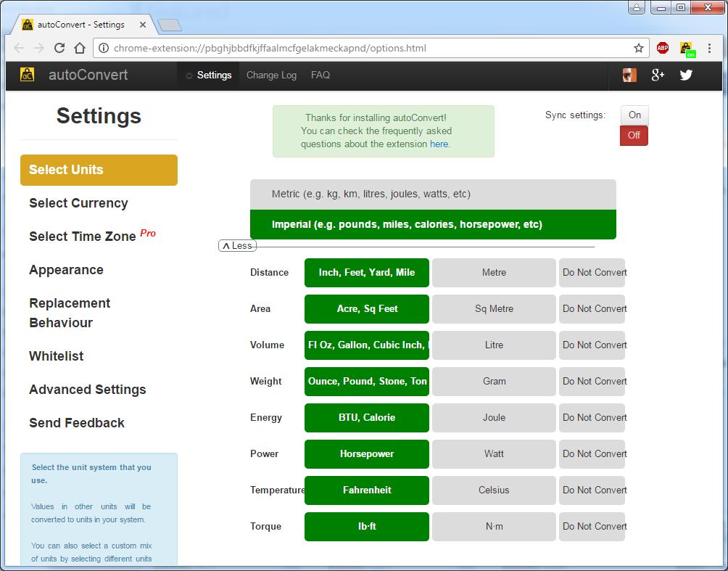Screen dimensions: 728x571
Task: Open the Chrome three-dot menu
Action: coord(708,48)
